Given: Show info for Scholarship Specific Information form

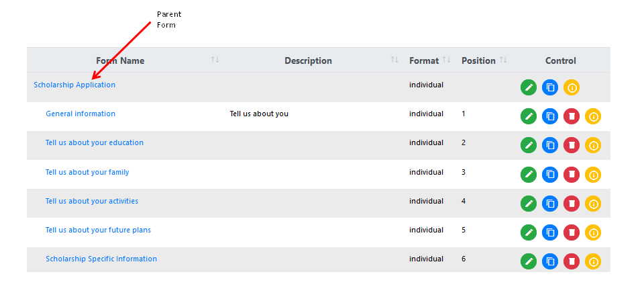Looking at the screenshot, I should pos(592,261).
